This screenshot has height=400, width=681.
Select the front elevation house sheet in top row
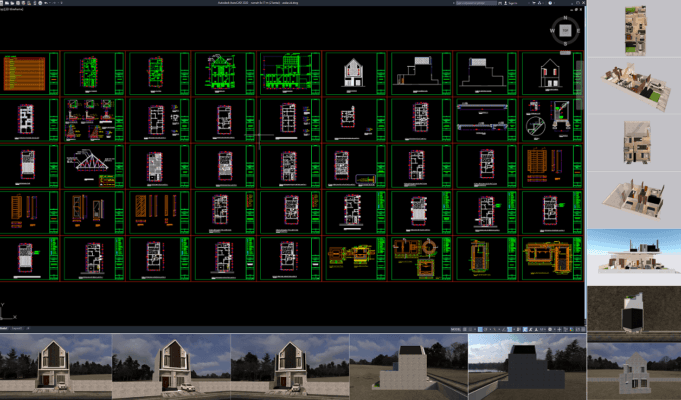(x=355, y=73)
